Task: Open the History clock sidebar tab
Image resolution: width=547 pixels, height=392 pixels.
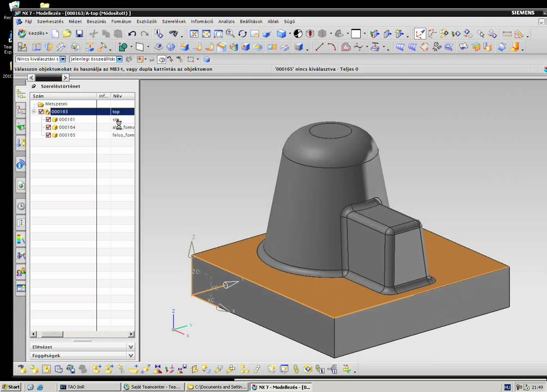Action: tap(21, 206)
